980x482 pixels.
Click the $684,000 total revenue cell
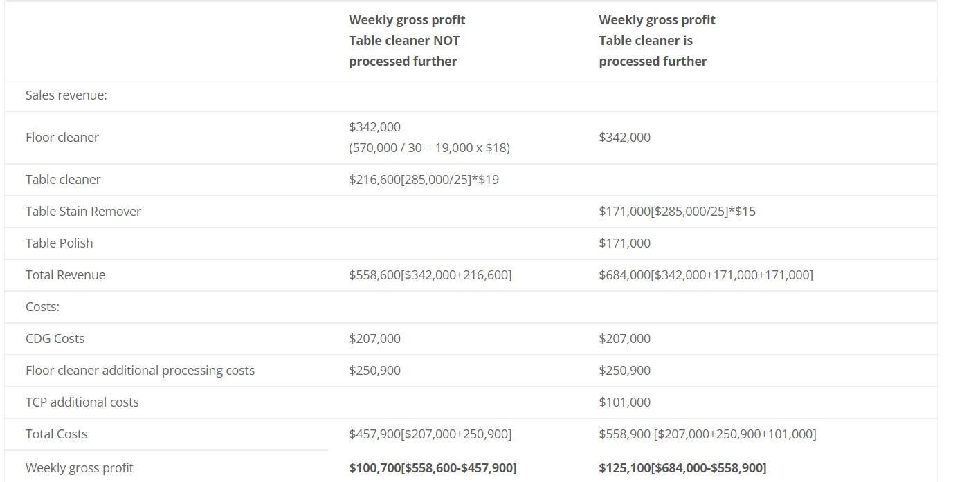pyautogui.click(x=706, y=275)
